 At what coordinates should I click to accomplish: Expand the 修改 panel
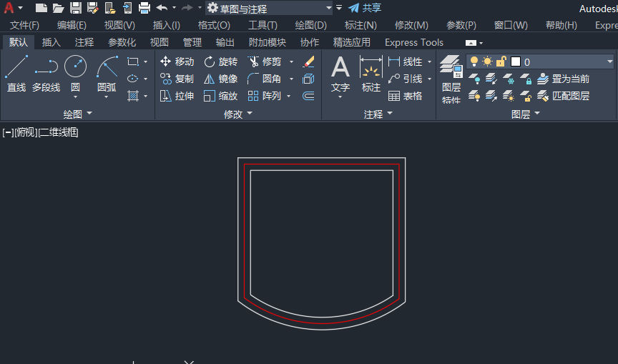[238, 114]
